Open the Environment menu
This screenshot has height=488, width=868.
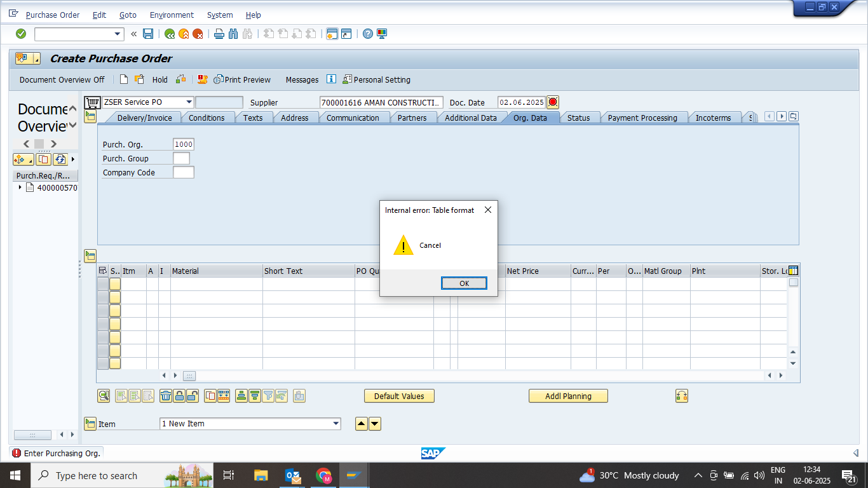[172, 15]
